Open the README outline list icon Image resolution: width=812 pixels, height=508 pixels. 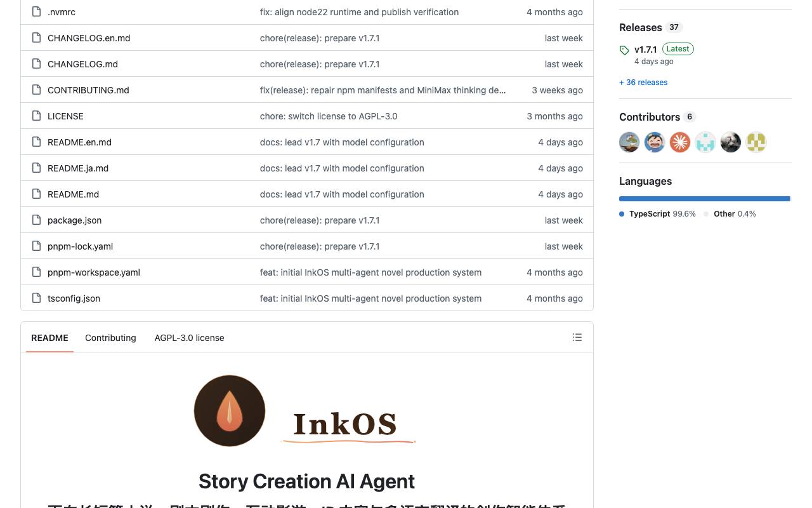(577, 337)
